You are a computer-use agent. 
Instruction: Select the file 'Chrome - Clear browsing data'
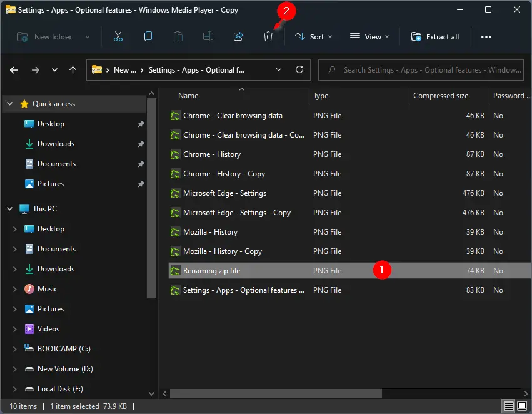[x=233, y=116]
